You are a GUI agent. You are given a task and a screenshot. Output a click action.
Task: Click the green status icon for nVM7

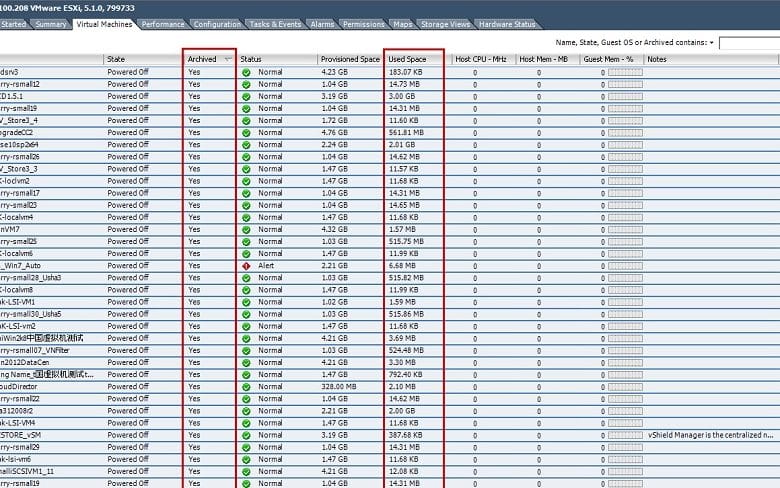click(246, 230)
